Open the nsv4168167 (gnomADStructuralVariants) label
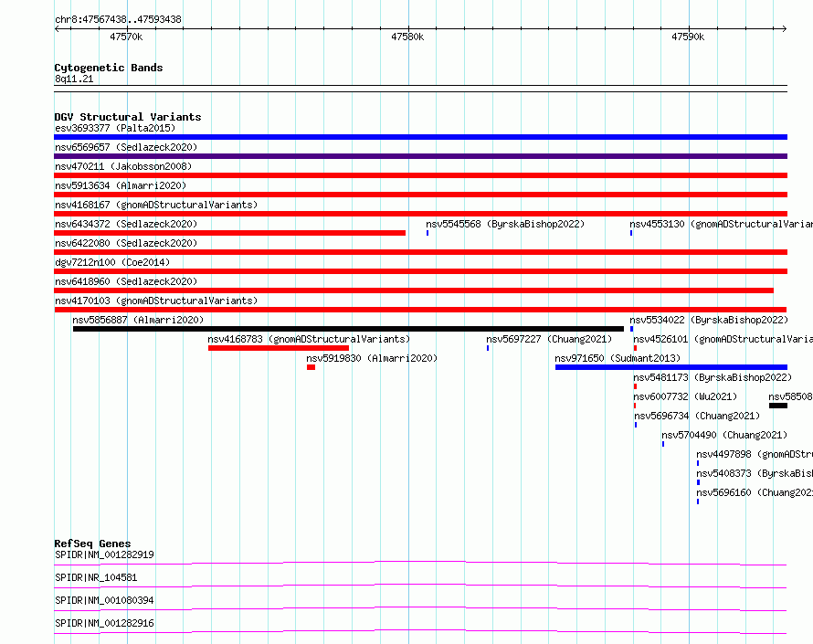The image size is (813, 644). 156,205
